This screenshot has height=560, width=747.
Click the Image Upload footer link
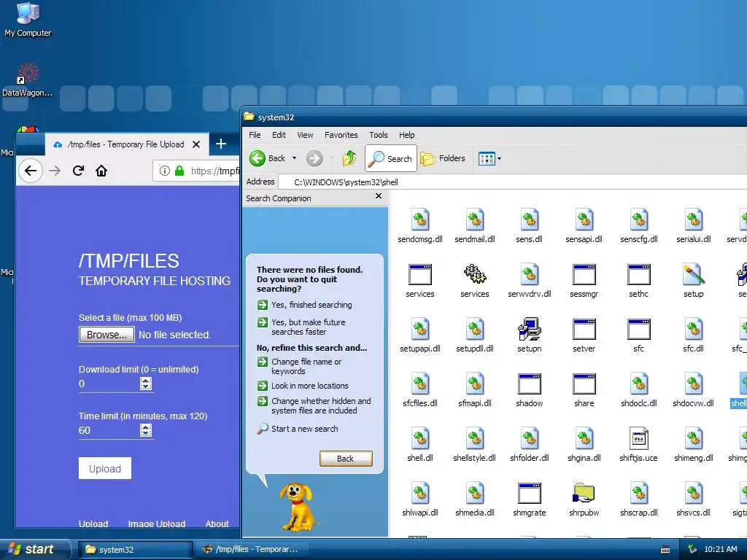pos(156,524)
